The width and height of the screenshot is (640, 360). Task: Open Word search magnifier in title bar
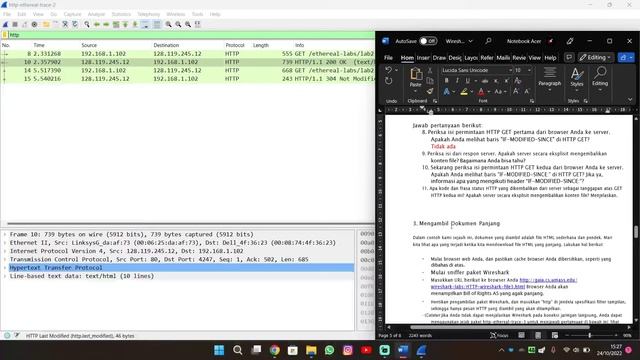488,41
